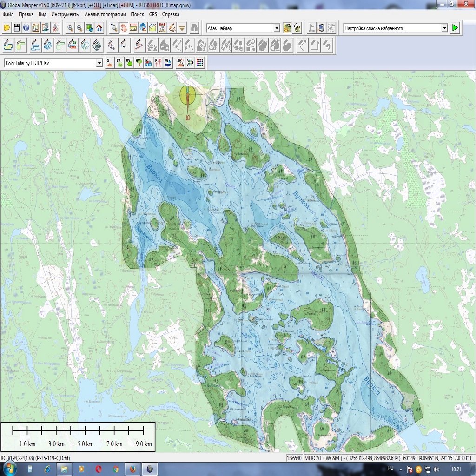The image size is (476, 476).
Task: Expand the favorites list dropdown
Action: point(444,28)
